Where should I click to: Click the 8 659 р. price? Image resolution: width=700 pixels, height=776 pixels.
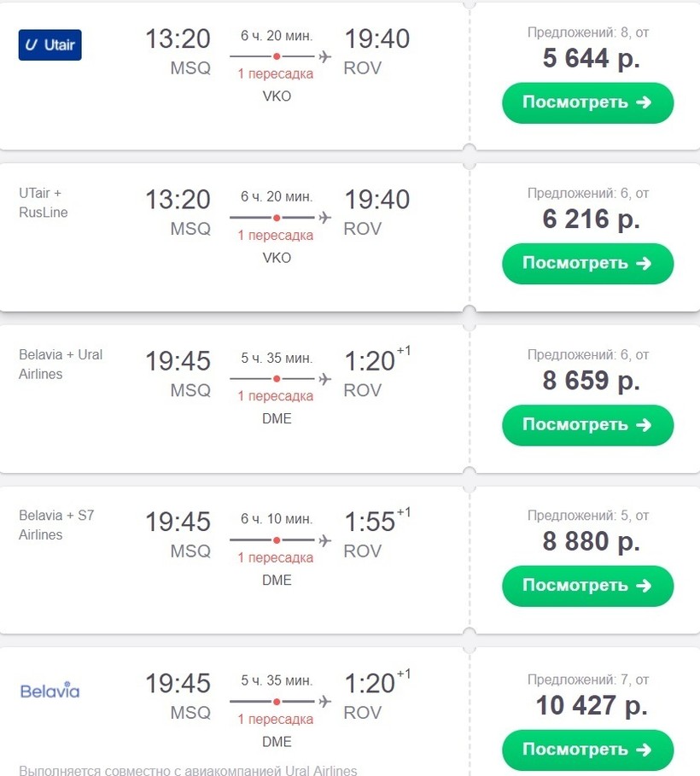point(591,380)
